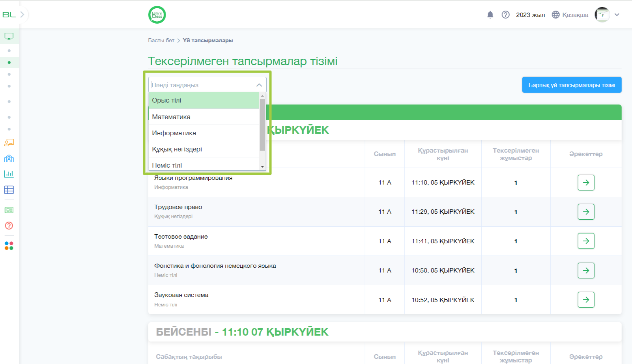The height and width of the screenshot is (364, 632).
Task: Select Құқық негіздері from subject dropdown
Action: point(204,149)
